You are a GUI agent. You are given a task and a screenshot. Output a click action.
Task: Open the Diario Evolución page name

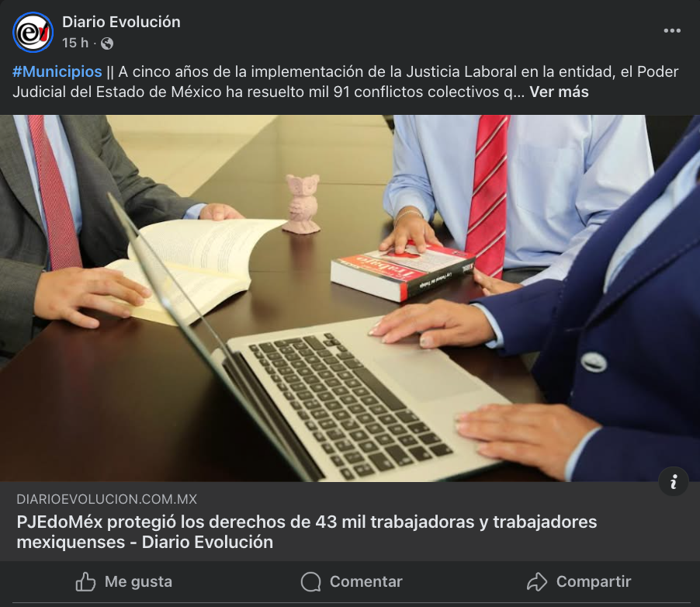click(x=121, y=22)
